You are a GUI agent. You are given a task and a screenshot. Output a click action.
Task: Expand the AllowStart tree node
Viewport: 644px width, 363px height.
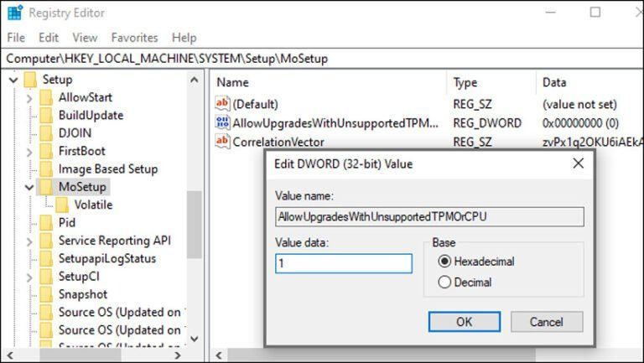[29, 98]
